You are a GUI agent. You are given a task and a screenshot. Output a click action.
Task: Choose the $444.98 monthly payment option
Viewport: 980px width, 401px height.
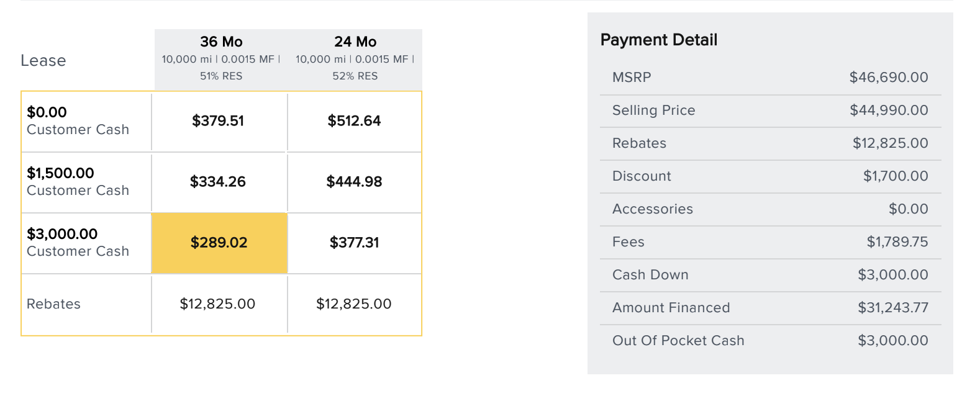point(355,182)
